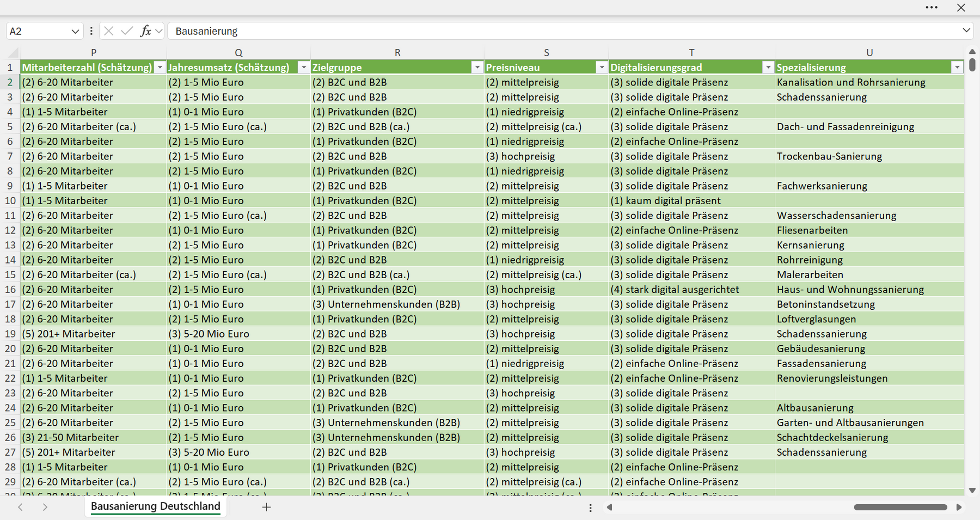Open the Jahresumsatz (Schätzung) filter dropdown
Viewport: 980px width, 520px height.
(x=304, y=68)
